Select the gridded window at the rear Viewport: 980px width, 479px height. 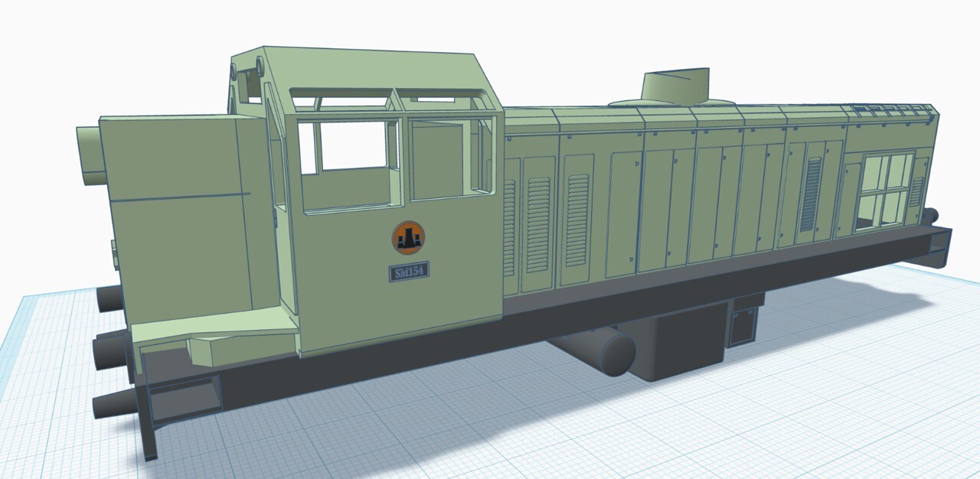[884, 191]
